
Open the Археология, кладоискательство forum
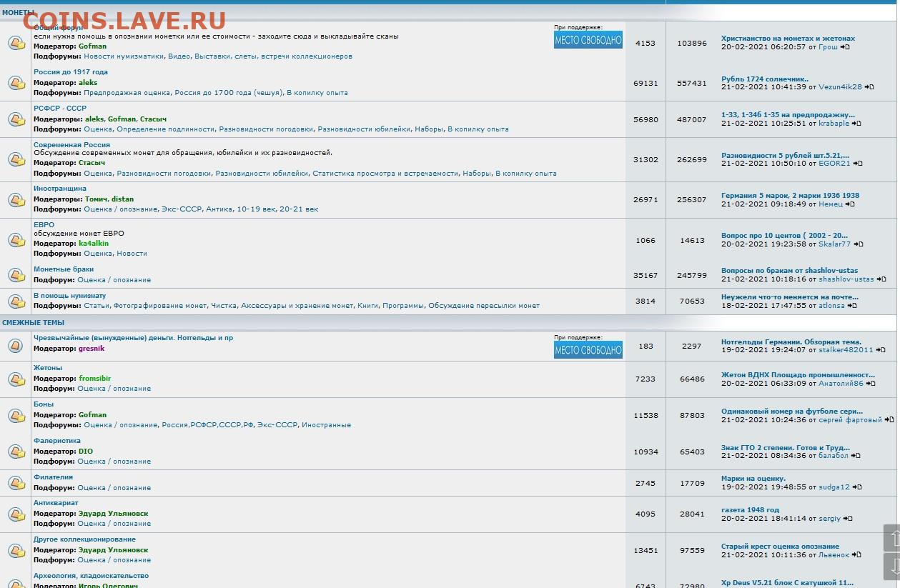point(91,576)
